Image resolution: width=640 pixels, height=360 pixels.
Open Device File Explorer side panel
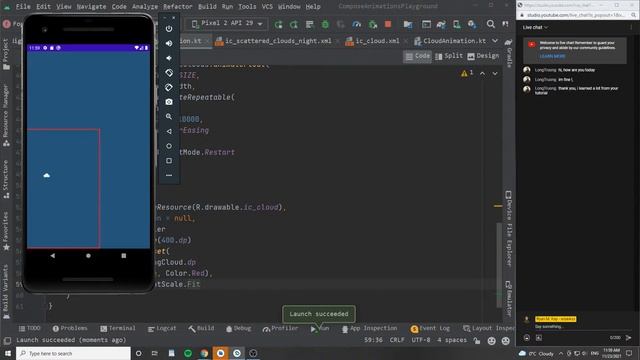click(509, 229)
